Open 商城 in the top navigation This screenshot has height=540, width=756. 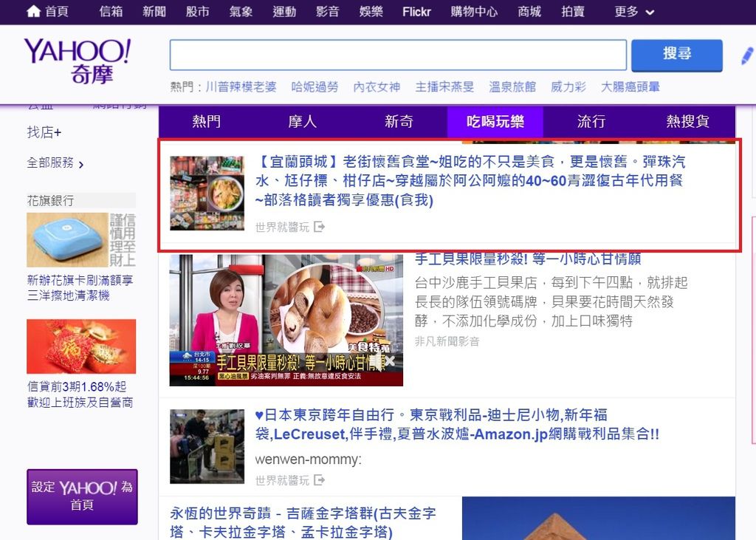tap(529, 12)
